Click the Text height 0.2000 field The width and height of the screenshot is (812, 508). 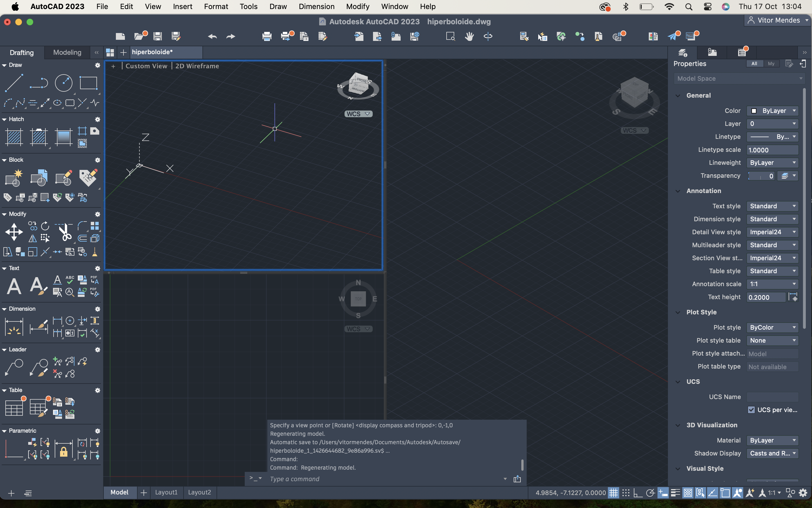766,297
